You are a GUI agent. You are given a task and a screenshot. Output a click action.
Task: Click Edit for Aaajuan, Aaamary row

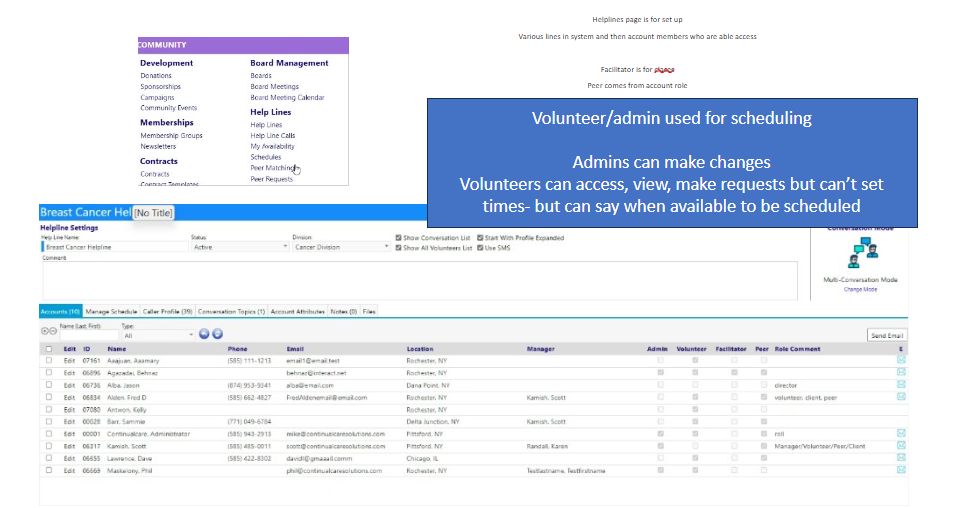click(69, 361)
